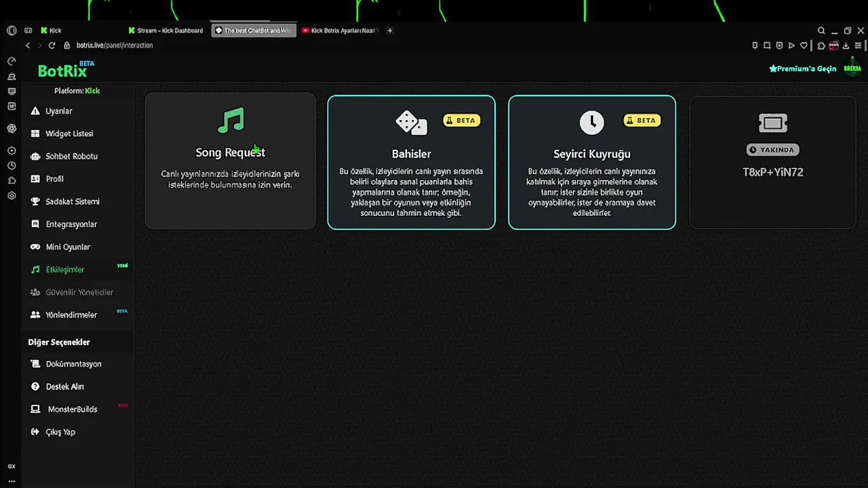
Task: Open the Bahisler feature card
Action: click(412, 162)
